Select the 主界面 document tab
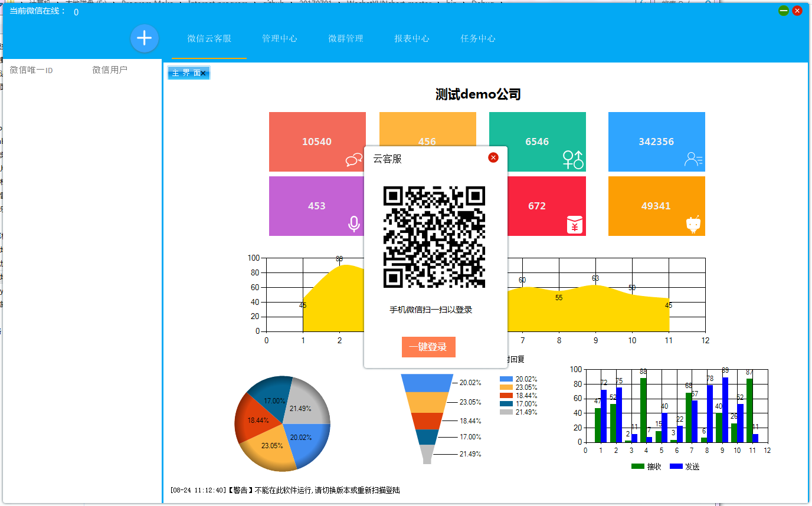 click(x=189, y=73)
